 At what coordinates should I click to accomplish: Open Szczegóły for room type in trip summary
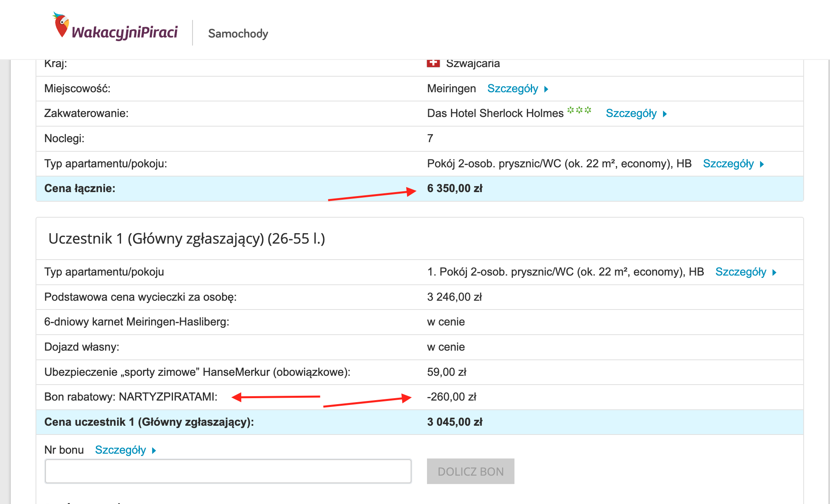pyautogui.click(x=728, y=164)
